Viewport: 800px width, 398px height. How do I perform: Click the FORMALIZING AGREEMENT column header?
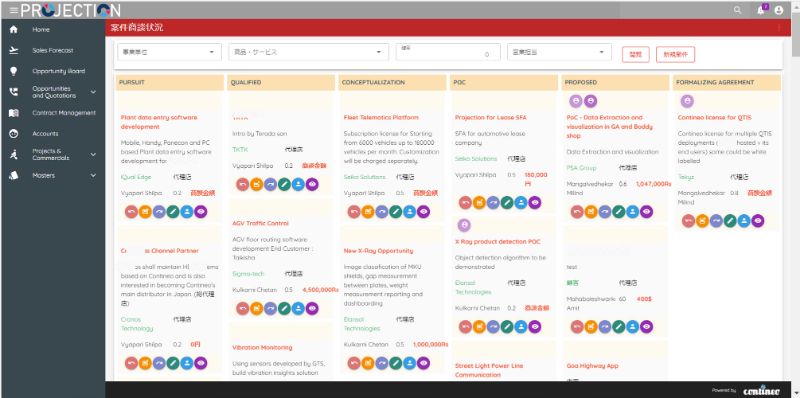727,82
